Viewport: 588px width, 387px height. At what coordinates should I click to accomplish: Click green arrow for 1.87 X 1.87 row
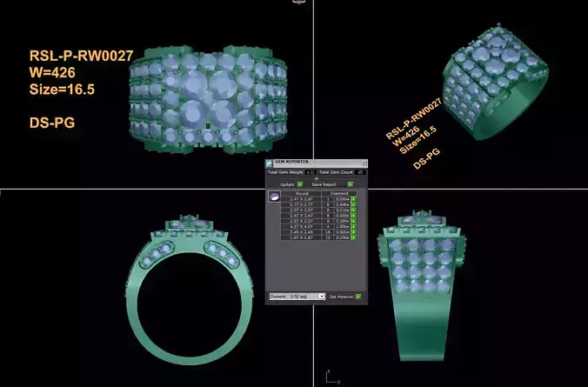coord(353,237)
